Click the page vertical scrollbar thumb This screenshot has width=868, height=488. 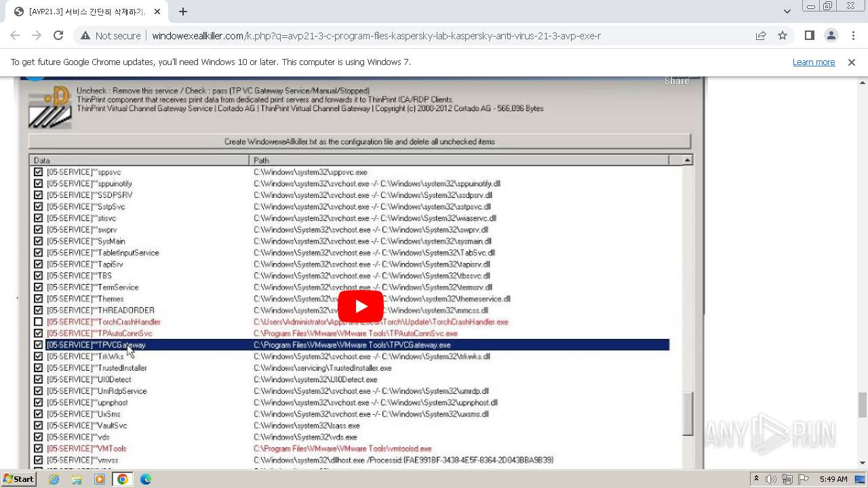863,405
